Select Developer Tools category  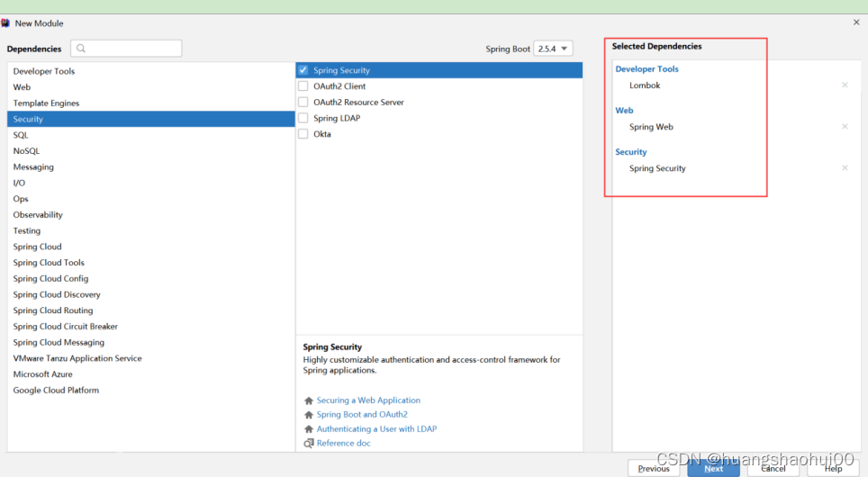(150, 71)
